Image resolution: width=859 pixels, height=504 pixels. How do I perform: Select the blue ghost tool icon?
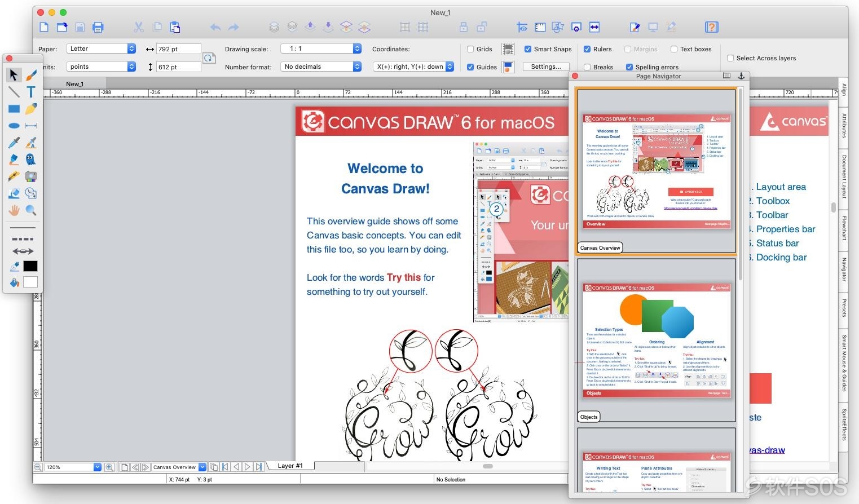31,160
